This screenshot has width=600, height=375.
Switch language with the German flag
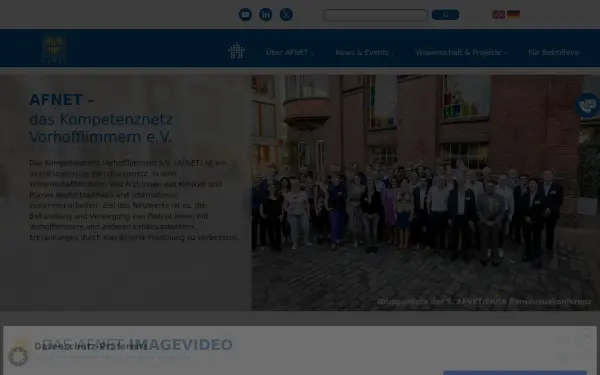pyautogui.click(x=514, y=15)
